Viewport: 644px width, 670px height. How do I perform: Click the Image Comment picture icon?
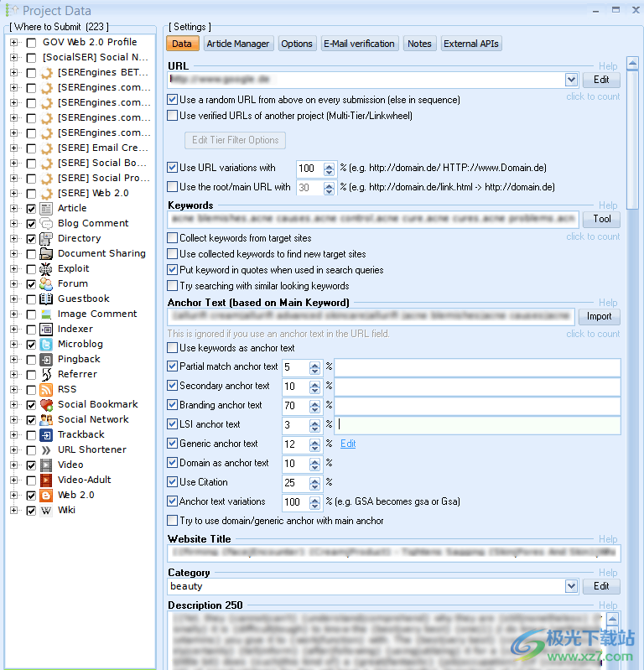pyautogui.click(x=46, y=314)
